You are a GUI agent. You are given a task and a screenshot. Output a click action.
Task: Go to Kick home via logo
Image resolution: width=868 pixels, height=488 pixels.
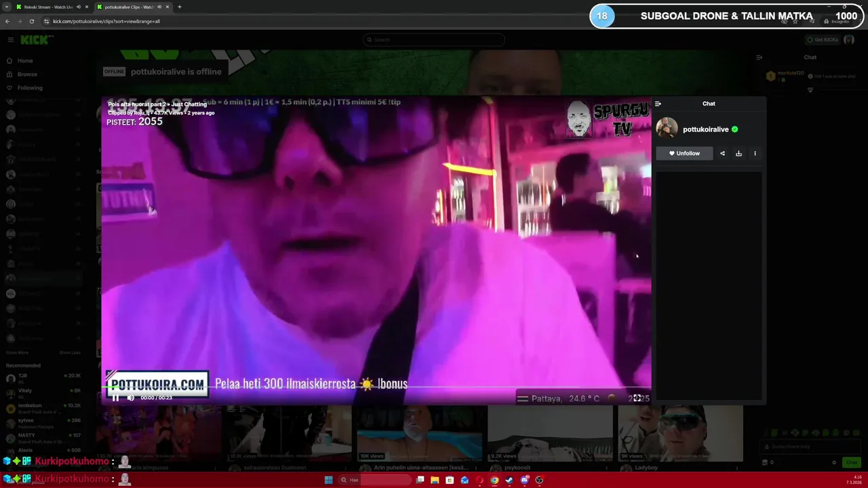(x=35, y=40)
